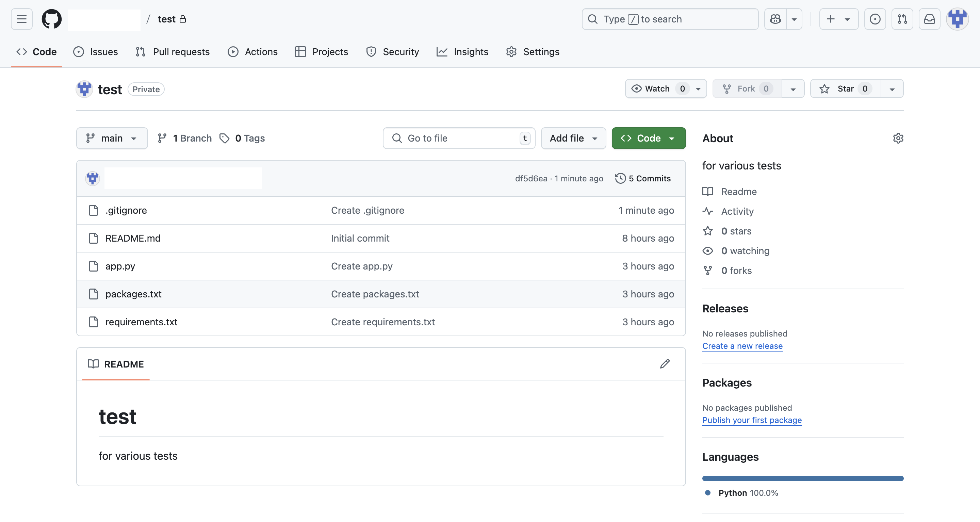The height and width of the screenshot is (522, 980).
Task: Open the Add file dropdown
Action: [x=573, y=138]
